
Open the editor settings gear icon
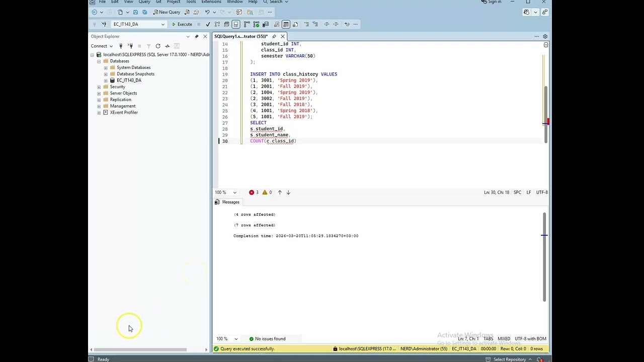pos(545,36)
